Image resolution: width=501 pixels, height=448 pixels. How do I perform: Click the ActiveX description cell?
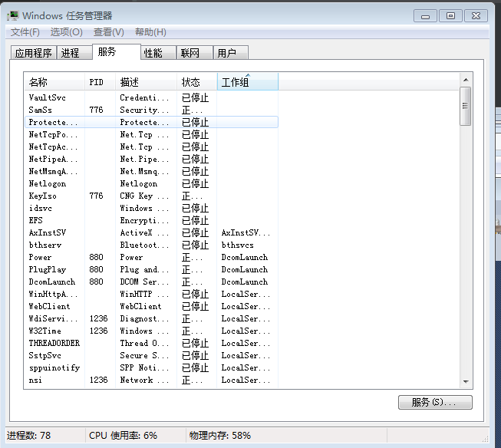coord(144,232)
